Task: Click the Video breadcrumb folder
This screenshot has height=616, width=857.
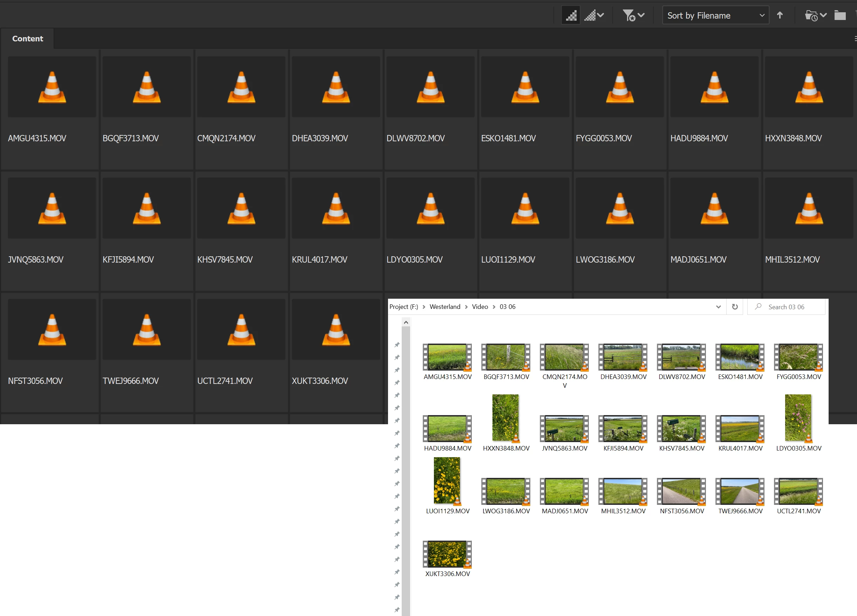Action: [479, 306]
